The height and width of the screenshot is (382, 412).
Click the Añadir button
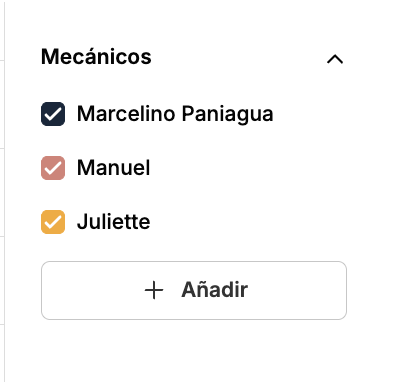pyautogui.click(x=194, y=290)
